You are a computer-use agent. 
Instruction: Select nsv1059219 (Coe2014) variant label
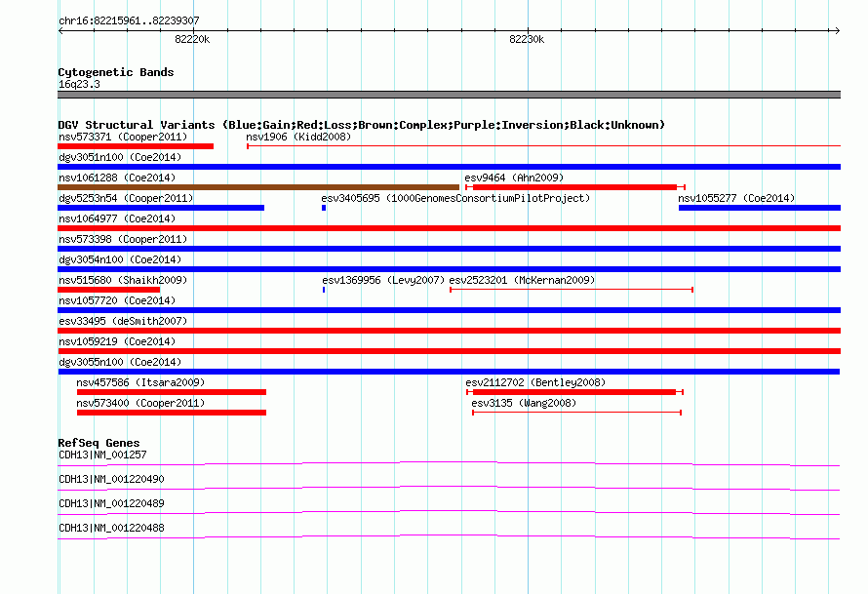[117, 341]
